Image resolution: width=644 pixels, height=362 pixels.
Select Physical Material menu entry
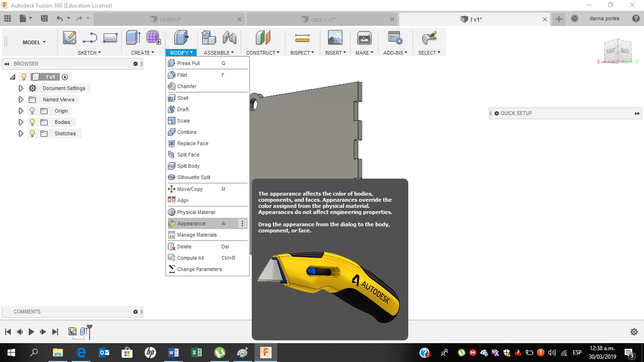[x=207, y=212]
